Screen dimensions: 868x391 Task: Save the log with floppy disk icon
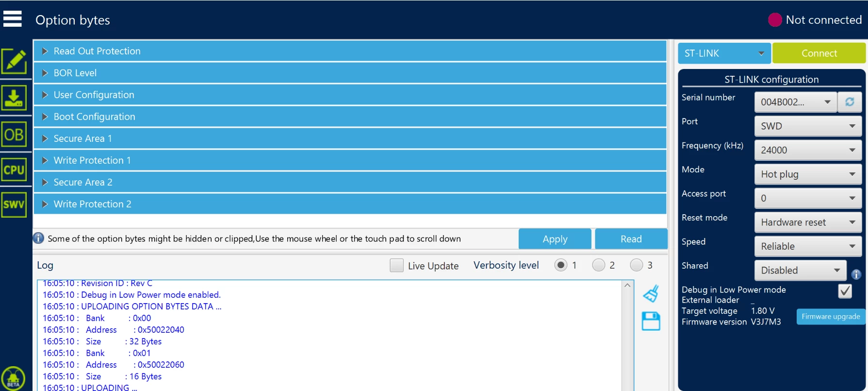tap(651, 321)
